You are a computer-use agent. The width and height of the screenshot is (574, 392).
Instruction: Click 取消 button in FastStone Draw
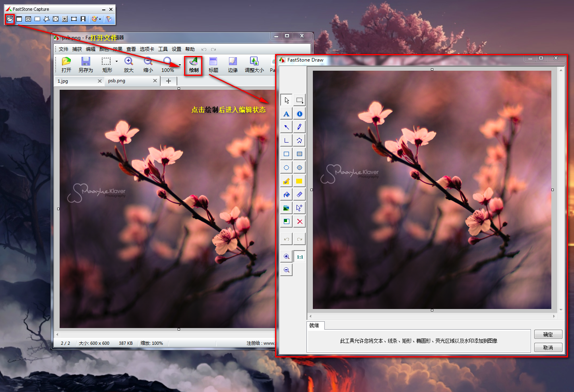tap(548, 348)
